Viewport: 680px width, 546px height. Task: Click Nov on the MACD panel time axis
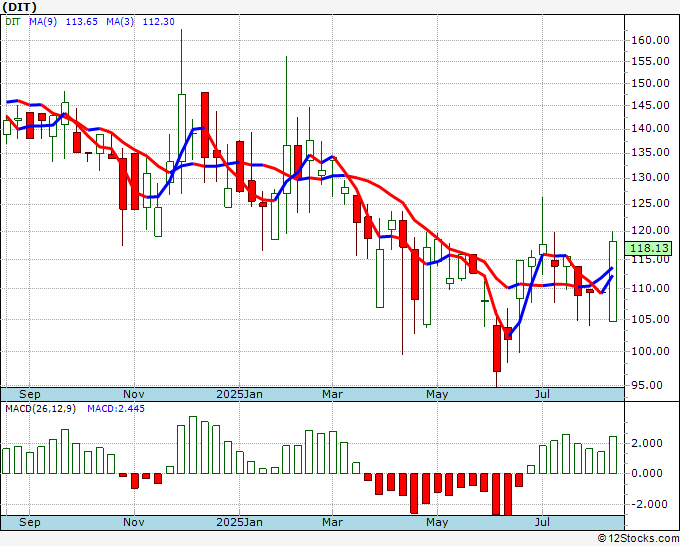click(134, 522)
